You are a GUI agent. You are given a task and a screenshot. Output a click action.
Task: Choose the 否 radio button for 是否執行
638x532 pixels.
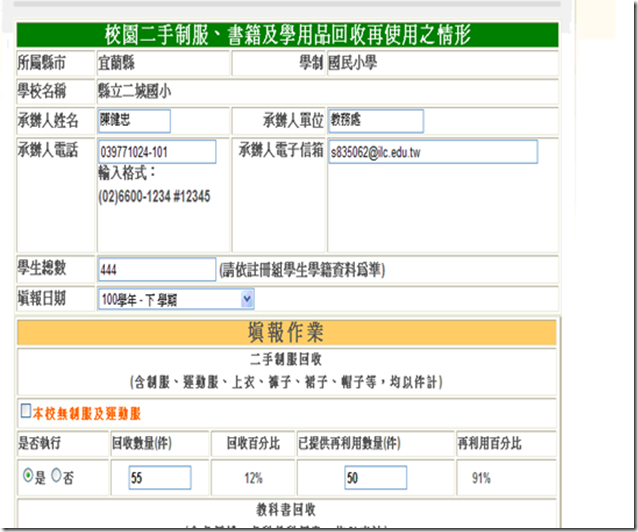[x=56, y=478]
